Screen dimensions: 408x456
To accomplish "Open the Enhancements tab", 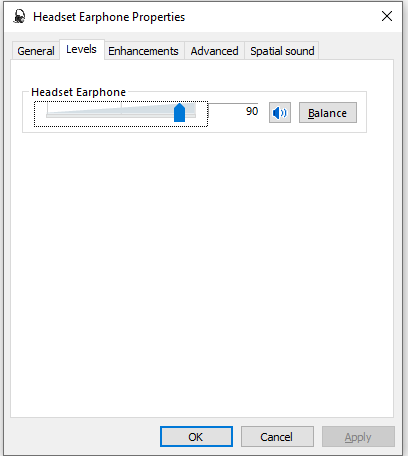I will (x=144, y=51).
